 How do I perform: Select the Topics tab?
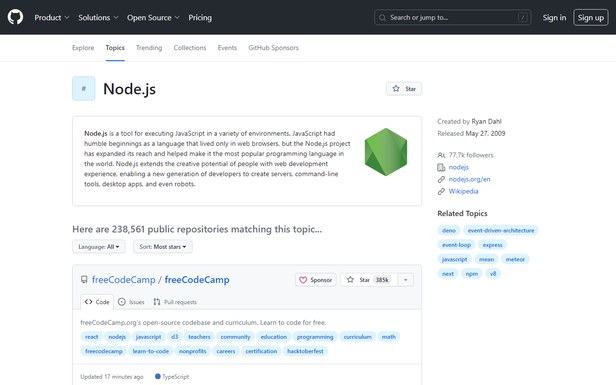pos(115,48)
